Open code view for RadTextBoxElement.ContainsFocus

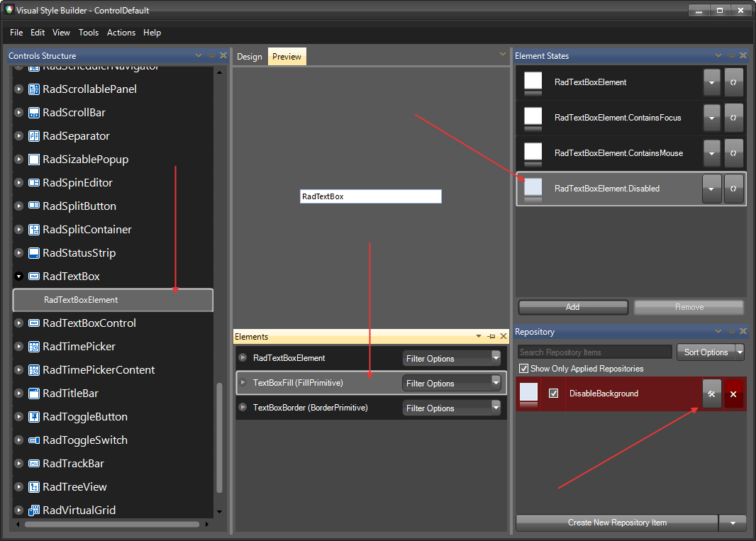point(734,118)
